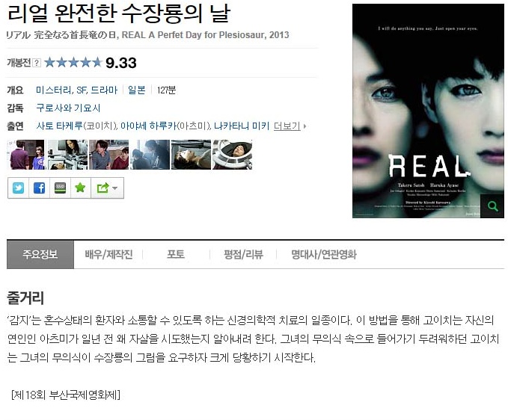Open the share export dropdown
Screen dimensions: 508x420
click(107, 188)
